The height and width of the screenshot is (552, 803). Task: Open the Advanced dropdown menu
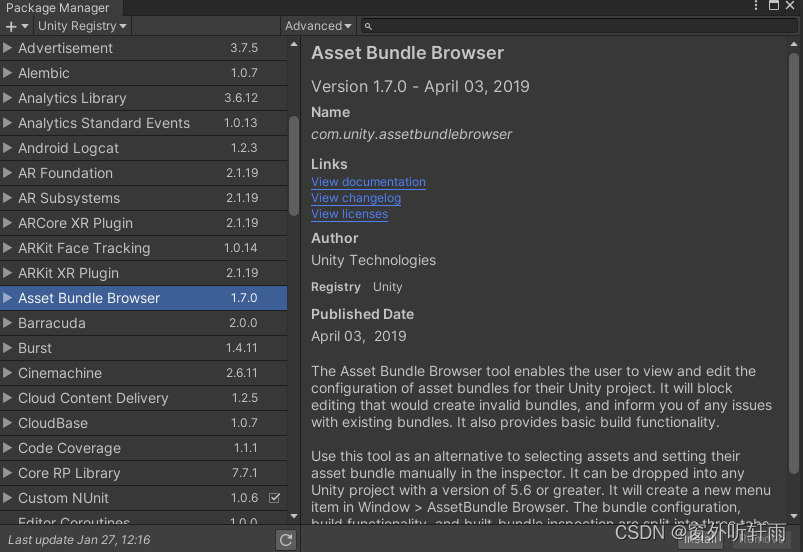[318, 26]
